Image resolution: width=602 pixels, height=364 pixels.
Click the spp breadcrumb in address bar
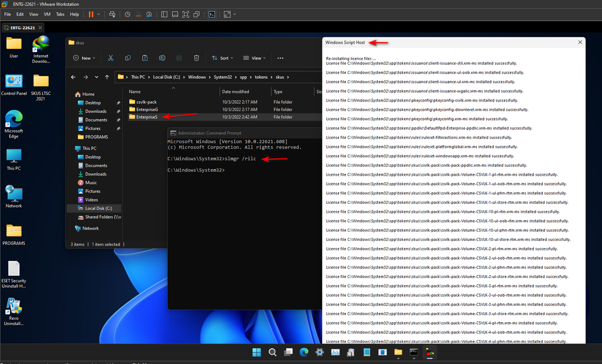click(x=244, y=77)
